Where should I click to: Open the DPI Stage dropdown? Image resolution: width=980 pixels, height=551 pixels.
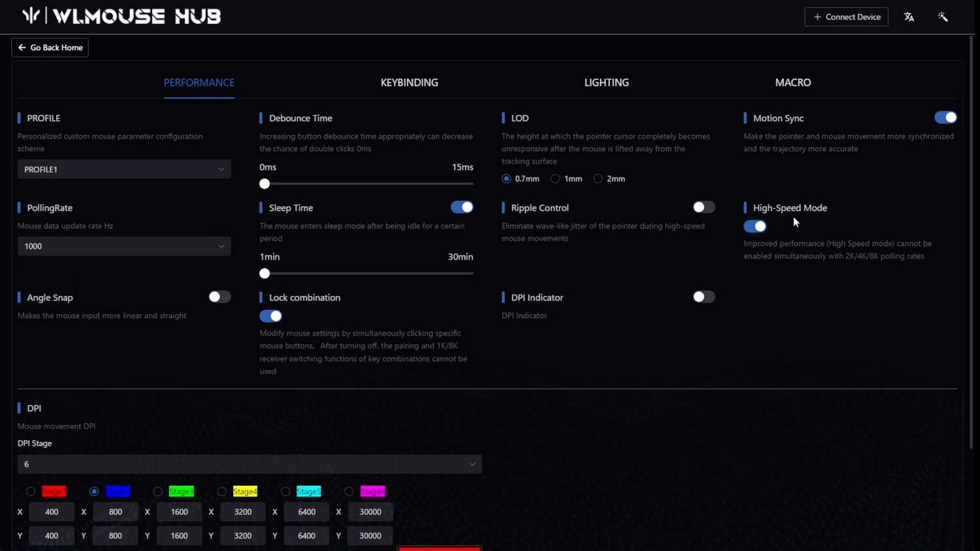pos(249,464)
